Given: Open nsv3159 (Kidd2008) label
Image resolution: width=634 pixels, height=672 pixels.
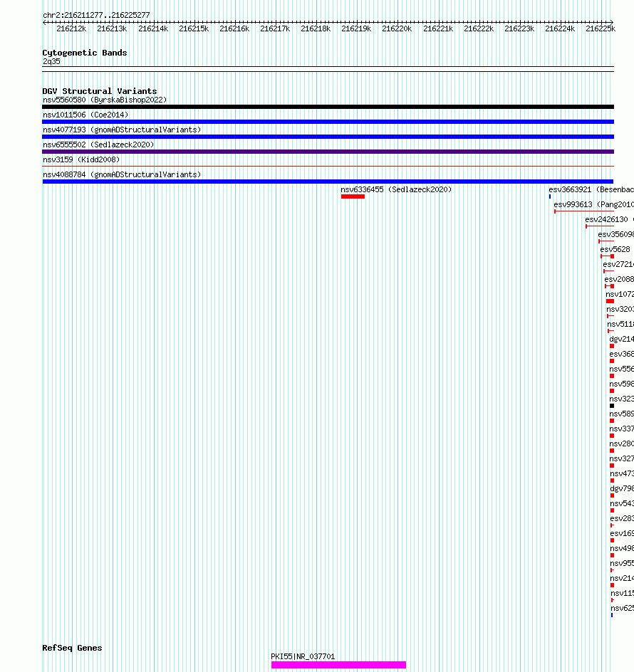Looking at the screenshot, I should (x=81, y=159).
